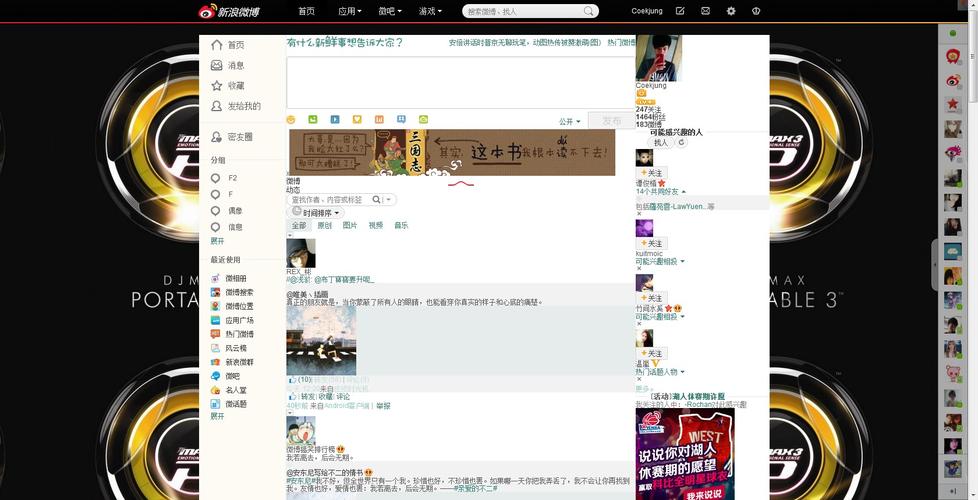Open the 应用 dropdown menu

tap(349, 11)
